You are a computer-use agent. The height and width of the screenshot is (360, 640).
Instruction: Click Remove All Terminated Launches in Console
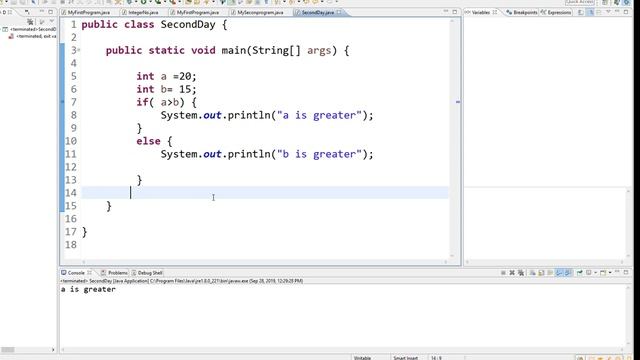coord(521,273)
